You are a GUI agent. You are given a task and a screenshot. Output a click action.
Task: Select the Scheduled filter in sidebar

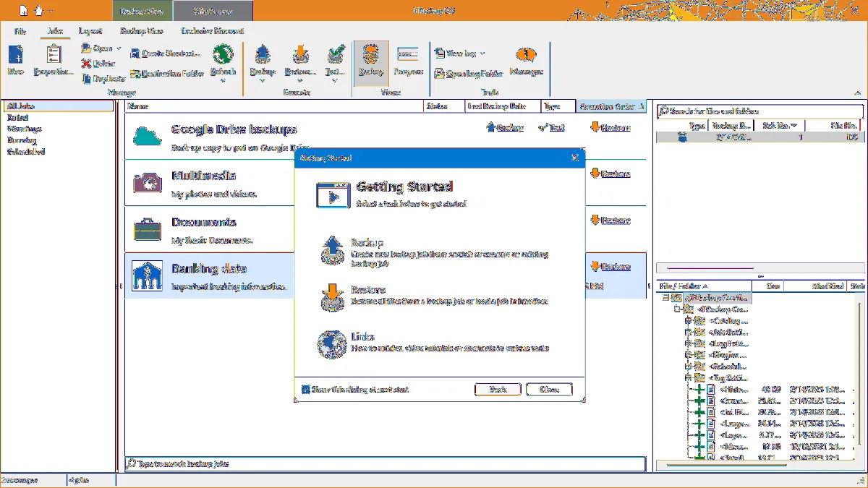[26, 152]
